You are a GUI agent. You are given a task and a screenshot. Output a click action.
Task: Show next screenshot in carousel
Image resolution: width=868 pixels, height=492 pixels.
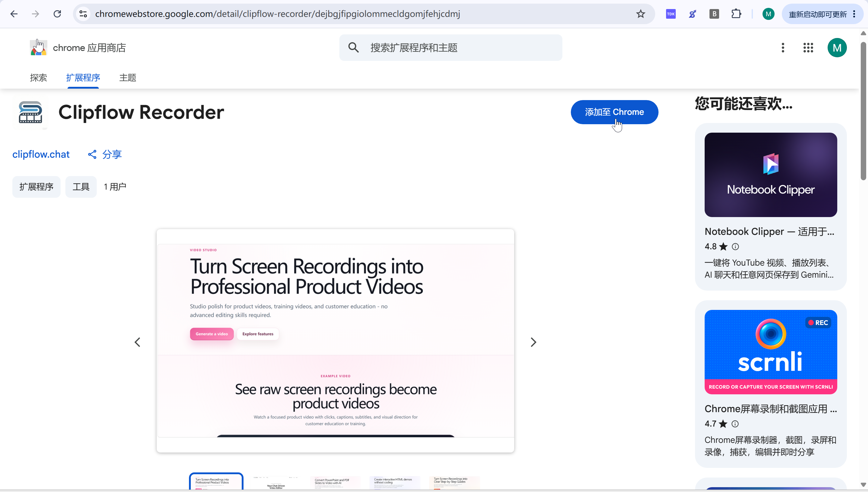[533, 342]
